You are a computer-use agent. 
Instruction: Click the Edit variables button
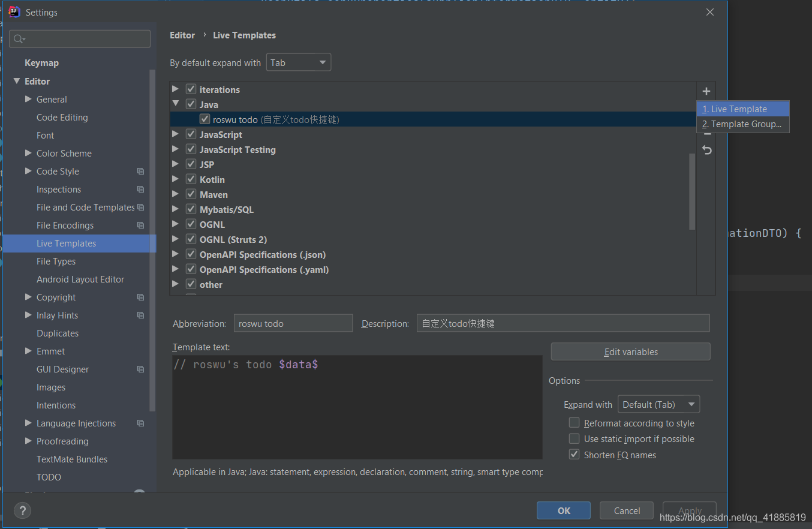(631, 352)
